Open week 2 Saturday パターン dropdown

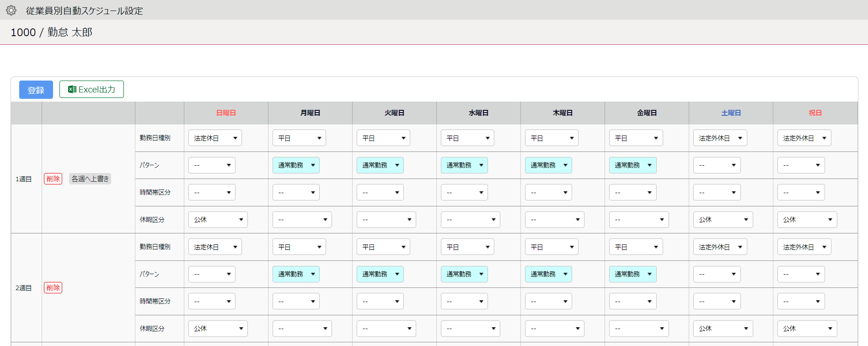(717, 274)
